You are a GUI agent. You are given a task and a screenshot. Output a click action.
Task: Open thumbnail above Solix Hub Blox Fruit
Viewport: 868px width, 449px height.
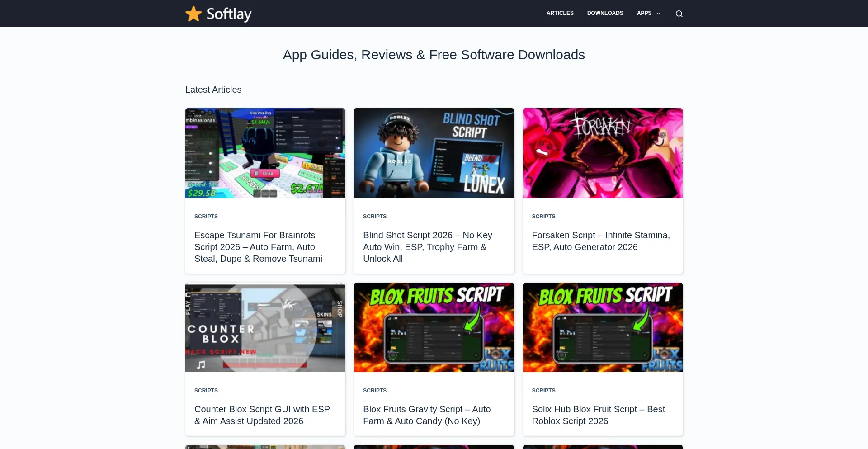pos(603,327)
